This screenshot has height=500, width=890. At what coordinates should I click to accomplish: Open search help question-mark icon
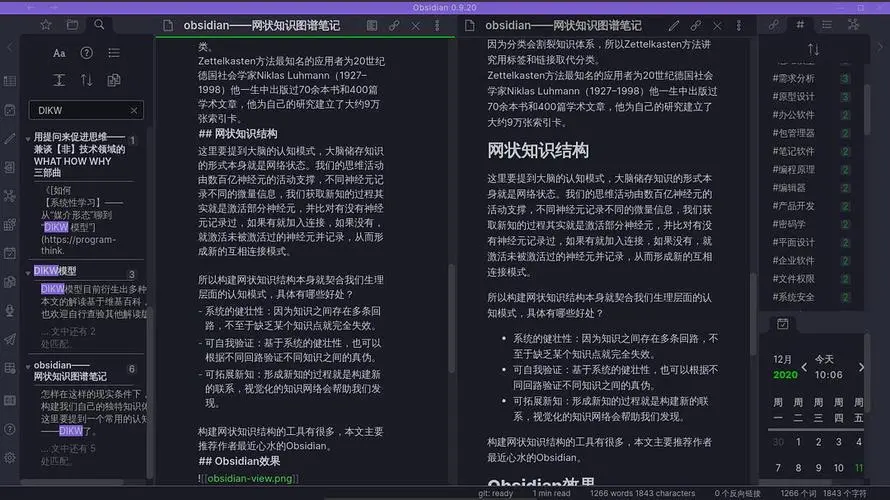click(86, 53)
